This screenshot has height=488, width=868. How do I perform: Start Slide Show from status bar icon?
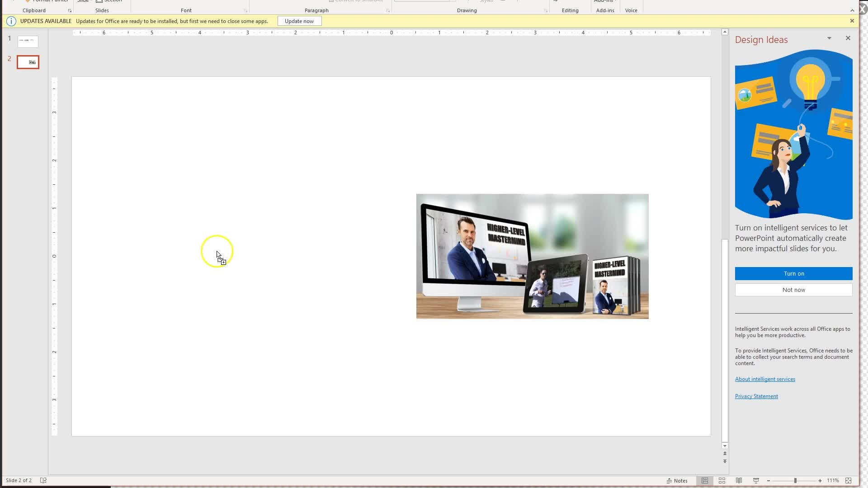tap(756, 481)
